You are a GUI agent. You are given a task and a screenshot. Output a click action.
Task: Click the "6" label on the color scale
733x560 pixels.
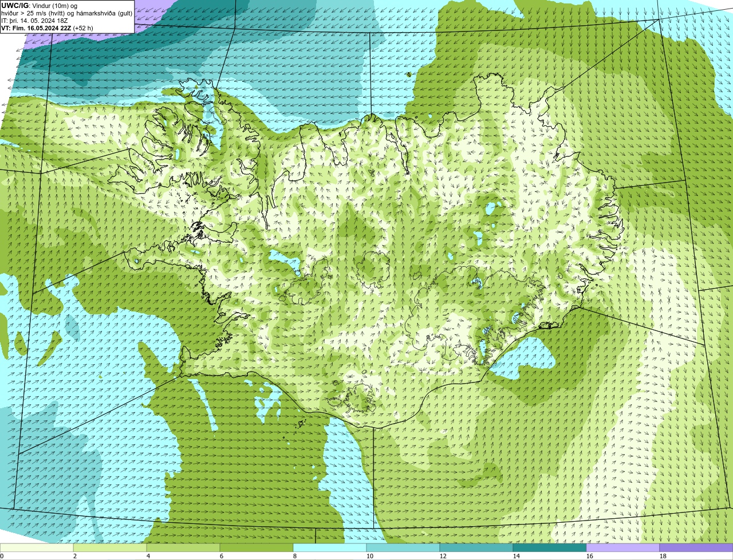point(222,556)
